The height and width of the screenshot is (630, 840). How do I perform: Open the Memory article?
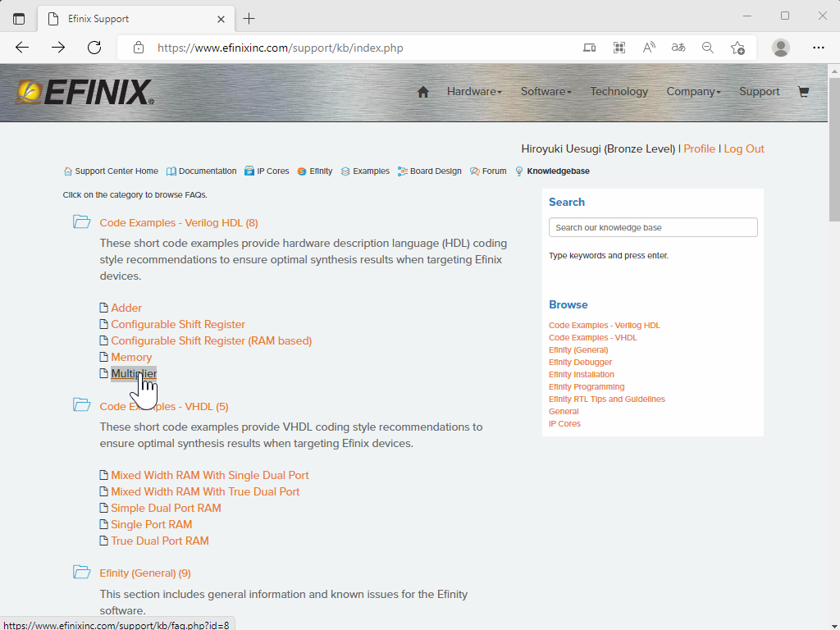131,358
